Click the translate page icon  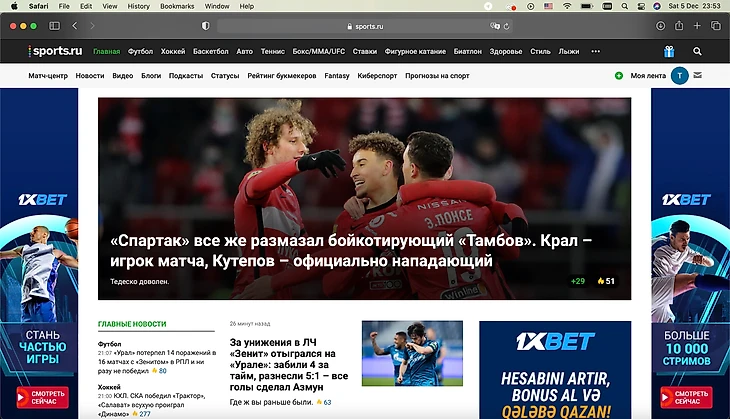494,26
